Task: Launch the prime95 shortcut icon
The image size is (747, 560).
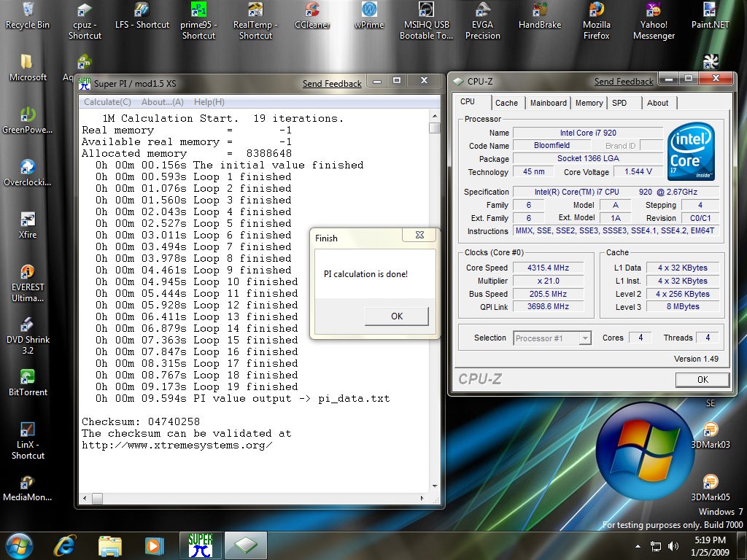Action: point(198,21)
